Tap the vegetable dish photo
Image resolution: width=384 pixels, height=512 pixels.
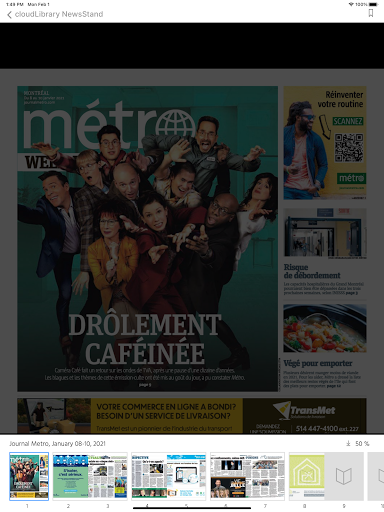(x=325, y=328)
